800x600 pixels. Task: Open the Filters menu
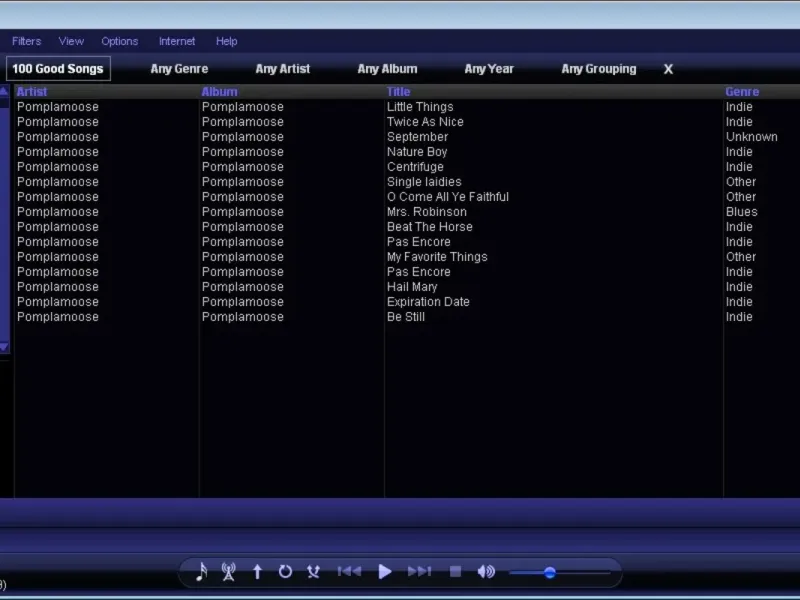(27, 41)
